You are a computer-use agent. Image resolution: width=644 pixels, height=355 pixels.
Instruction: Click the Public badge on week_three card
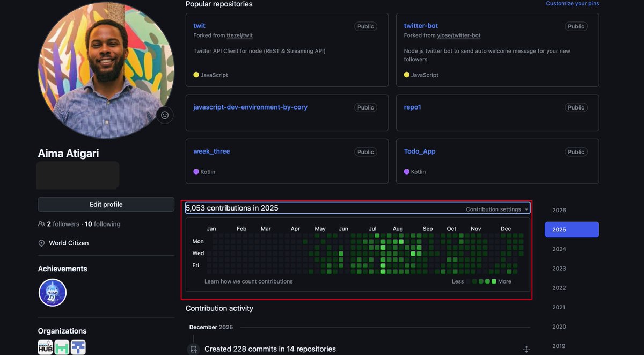(365, 152)
